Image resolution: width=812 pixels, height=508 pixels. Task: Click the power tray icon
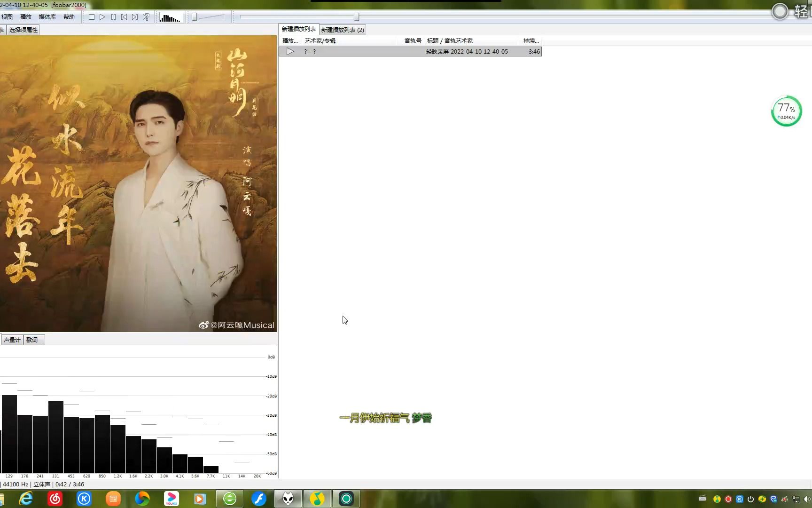(751, 499)
